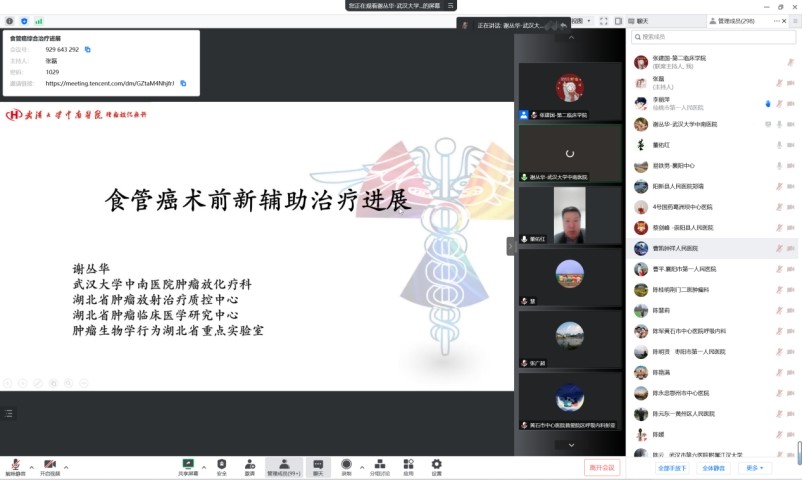The image size is (803, 481).
Task: Toggle microphone for 阳新县人民医院 member
Action: coord(779,186)
